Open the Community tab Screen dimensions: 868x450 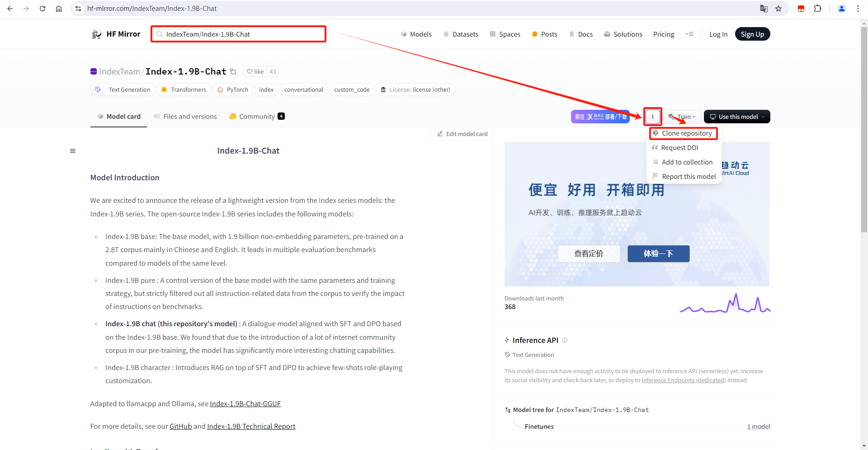pos(257,117)
